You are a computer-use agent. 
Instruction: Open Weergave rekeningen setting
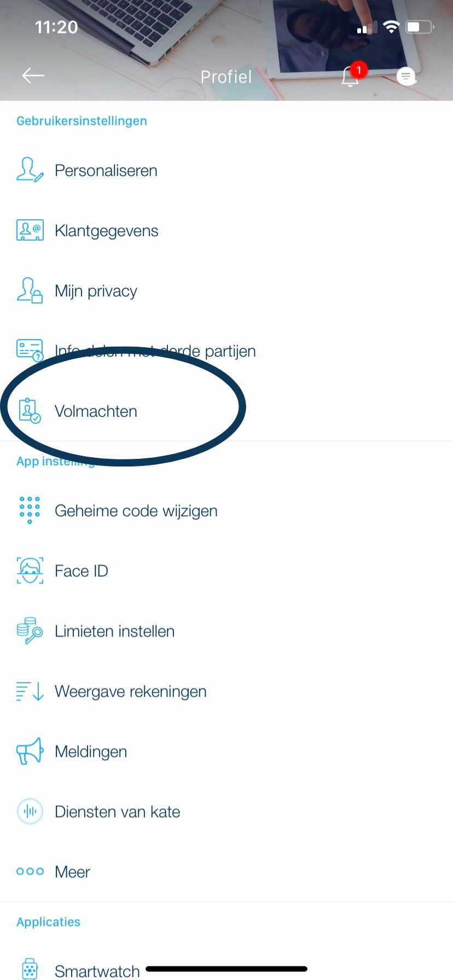226,691
